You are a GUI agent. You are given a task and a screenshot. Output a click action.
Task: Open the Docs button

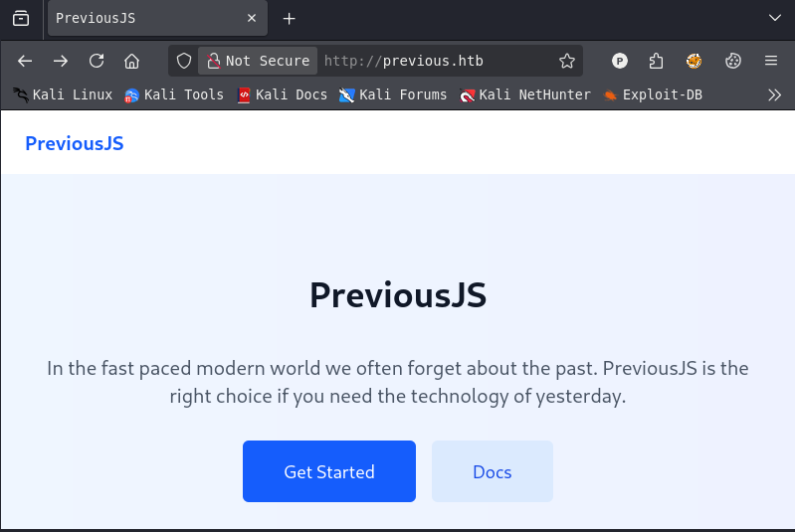pyautogui.click(x=493, y=471)
